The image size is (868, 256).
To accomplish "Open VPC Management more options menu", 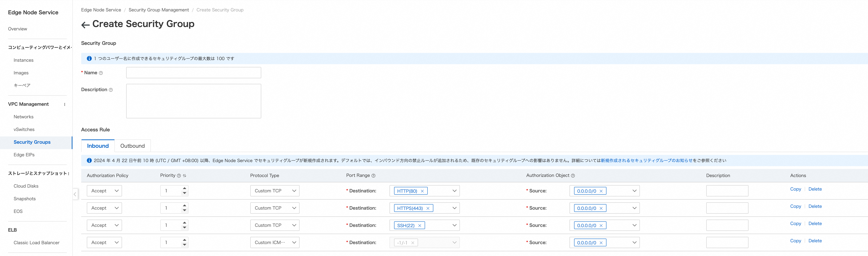I will (65, 104).
